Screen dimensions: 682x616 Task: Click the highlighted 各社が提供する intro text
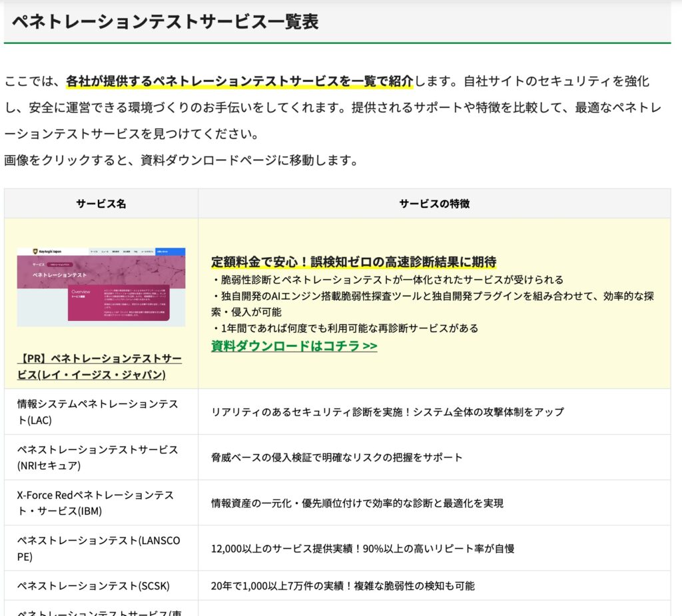[x=239, y=81]
